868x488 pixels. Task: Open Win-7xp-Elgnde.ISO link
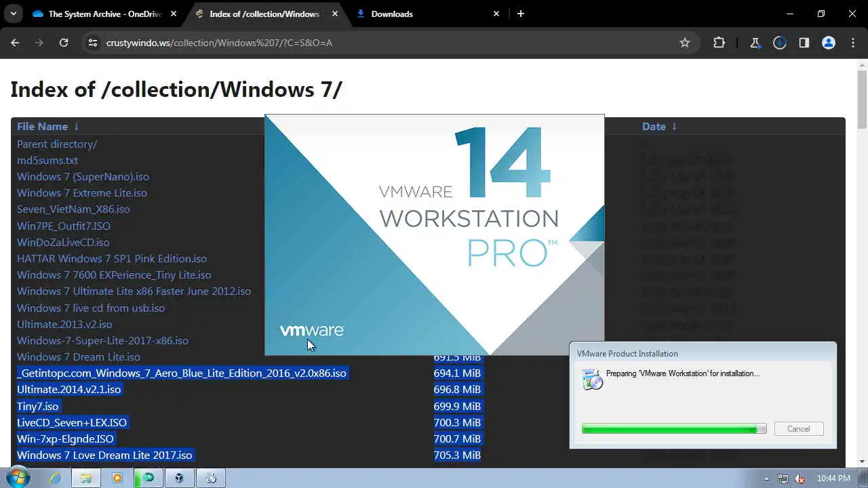(x=65, y=439)
